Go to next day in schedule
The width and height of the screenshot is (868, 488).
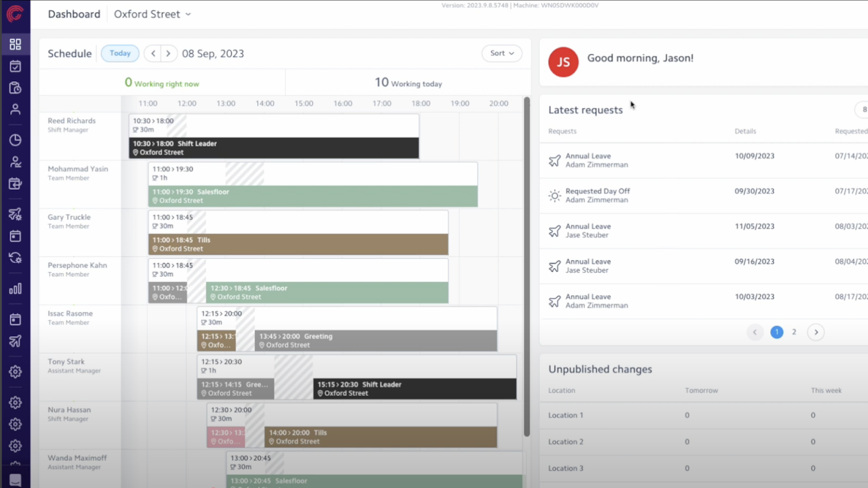pyautogui.click(x=168, y=53)
